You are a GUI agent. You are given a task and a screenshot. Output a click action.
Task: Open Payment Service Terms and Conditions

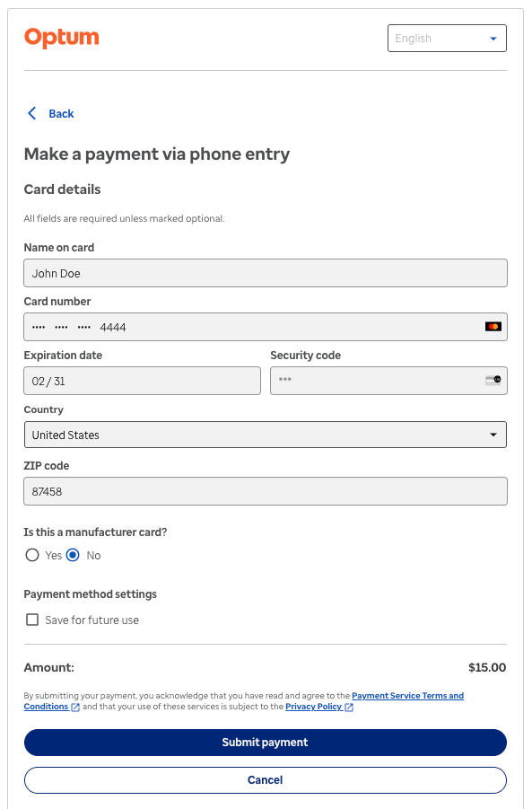coord(408,695)
